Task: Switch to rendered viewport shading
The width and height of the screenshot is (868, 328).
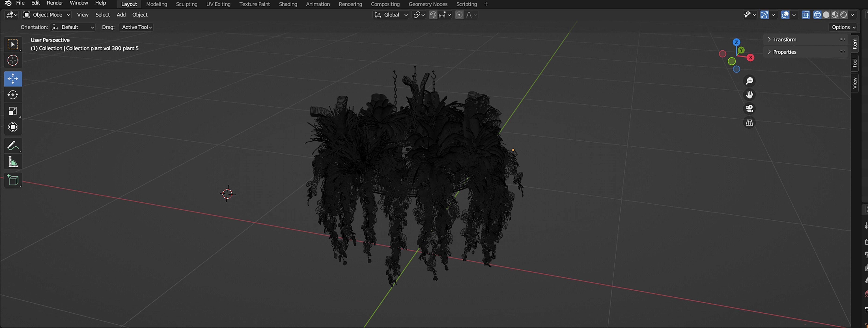Action: click(843, 15)
